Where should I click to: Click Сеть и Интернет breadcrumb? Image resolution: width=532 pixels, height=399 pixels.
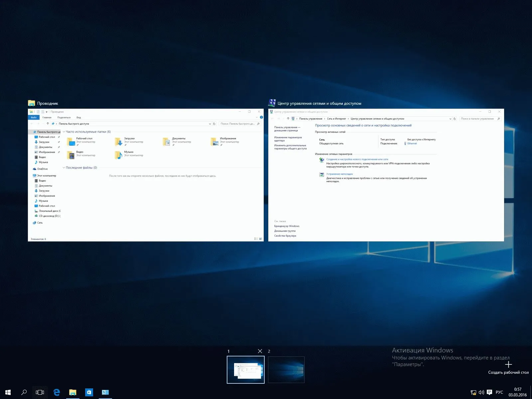(x=336, y=119)
